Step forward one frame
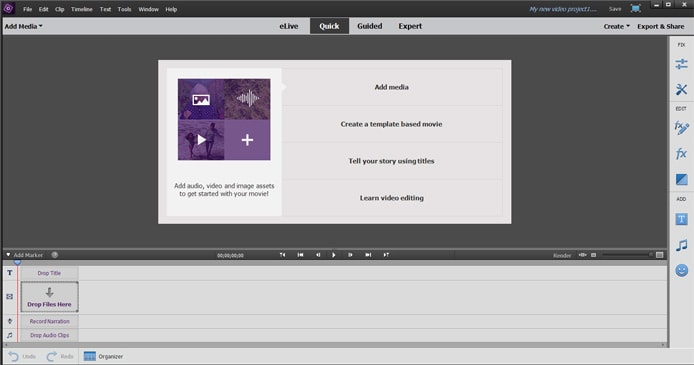 [350, 255]
